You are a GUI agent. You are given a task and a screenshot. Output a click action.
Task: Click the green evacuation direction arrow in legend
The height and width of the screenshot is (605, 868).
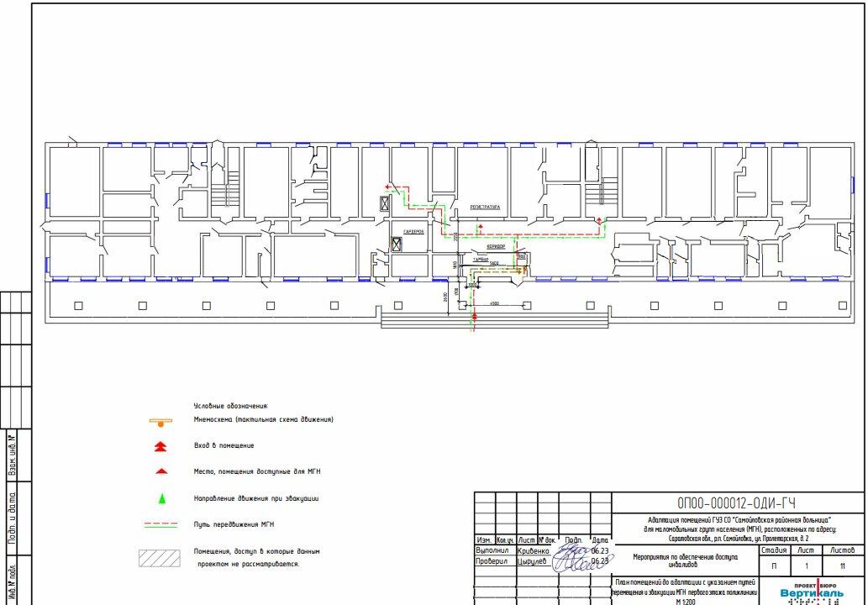coord(162,498)
